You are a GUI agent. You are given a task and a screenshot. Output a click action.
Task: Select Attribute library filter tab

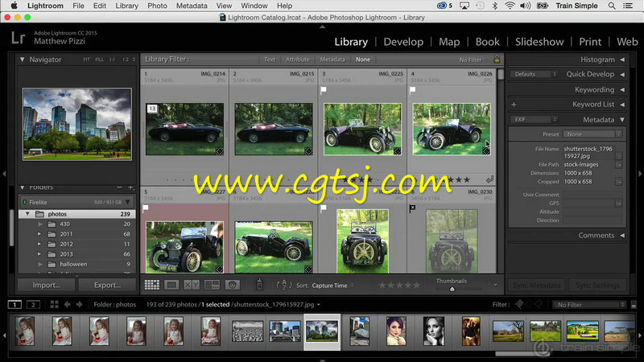(297, 60)
